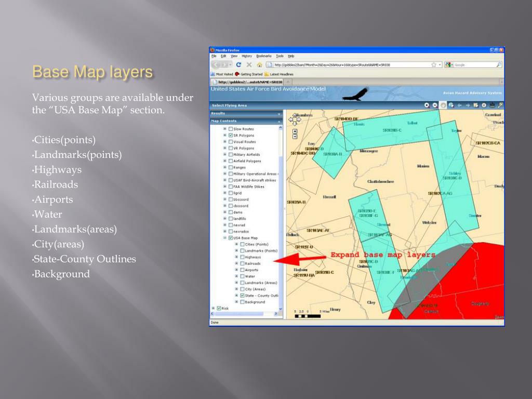Click Firefox Back navigation button
The image size is (532, 399).
coord(216,64)
